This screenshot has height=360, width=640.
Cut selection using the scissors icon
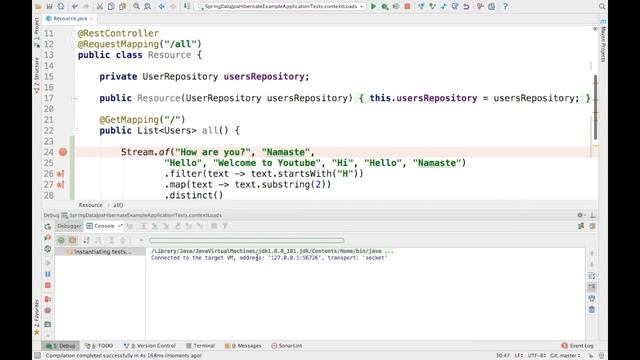click(x=100, y=6)
